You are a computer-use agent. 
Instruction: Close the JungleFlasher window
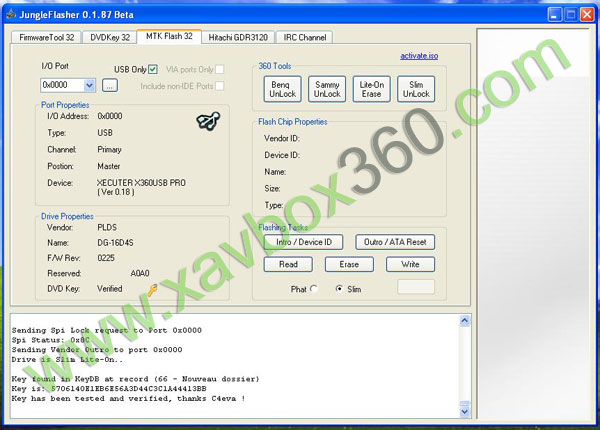pos(587,15)
